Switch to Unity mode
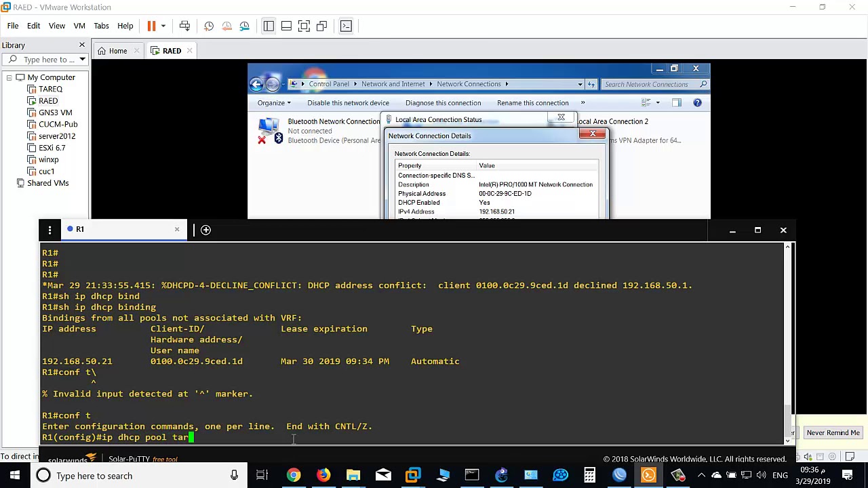The image size is (868, 488). [x=321, y=26]
